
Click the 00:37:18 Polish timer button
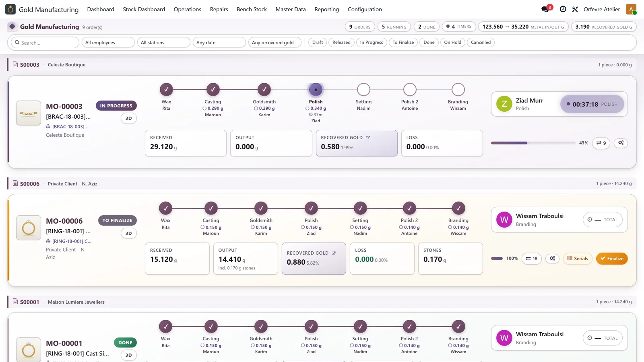(592, 104)
